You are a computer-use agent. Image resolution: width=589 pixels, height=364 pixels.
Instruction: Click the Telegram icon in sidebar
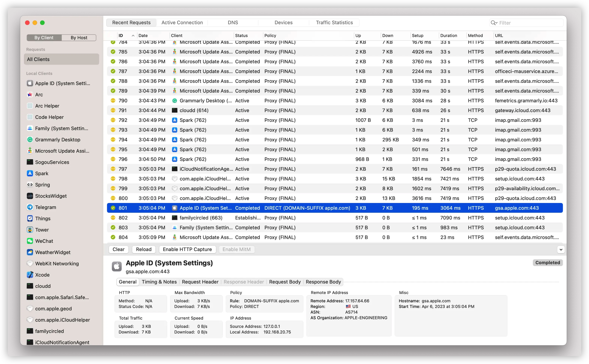click(30, 207)
